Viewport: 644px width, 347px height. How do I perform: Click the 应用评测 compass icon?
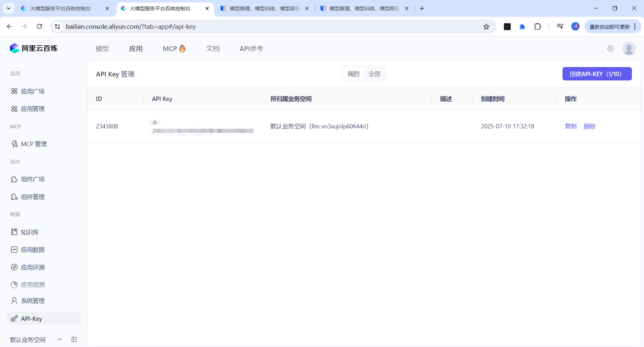point(14,267)
